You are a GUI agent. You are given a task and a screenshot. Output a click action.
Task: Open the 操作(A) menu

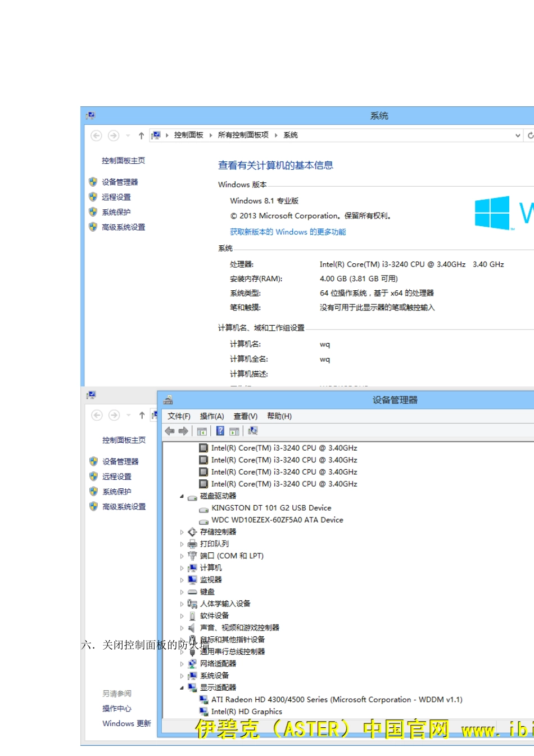coord(212,416)
